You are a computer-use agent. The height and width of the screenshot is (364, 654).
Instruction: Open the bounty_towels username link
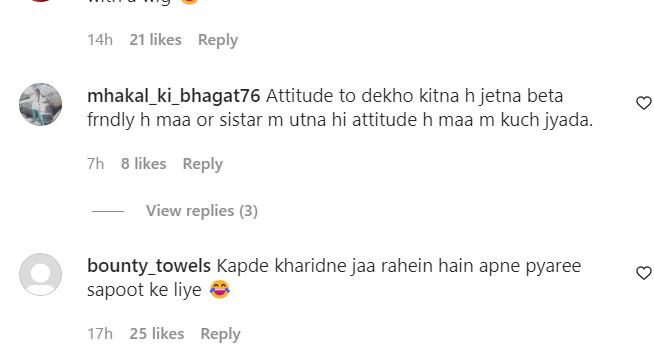[149, 266]
